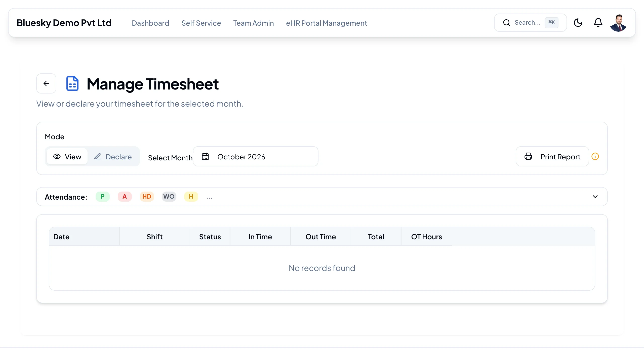Open eHR Portal Management menu

(x=327, y=23)
